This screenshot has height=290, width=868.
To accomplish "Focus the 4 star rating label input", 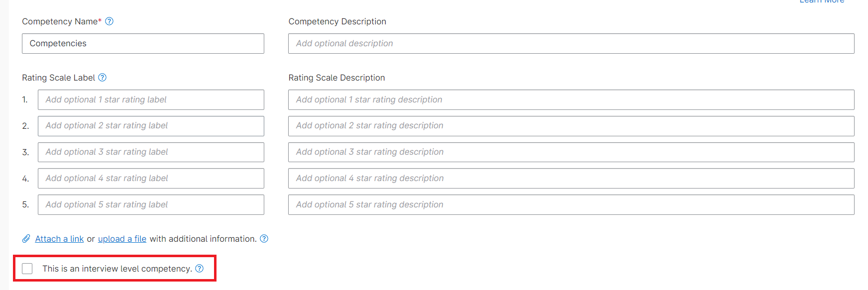I will [x=151, y=179].
